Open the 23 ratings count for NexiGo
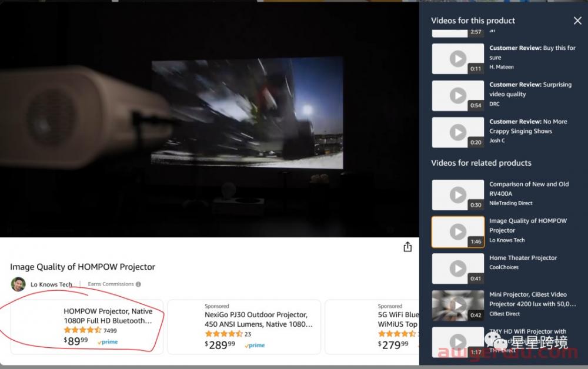The height and width of the screenshot is (369, 588). click(248, 334)
